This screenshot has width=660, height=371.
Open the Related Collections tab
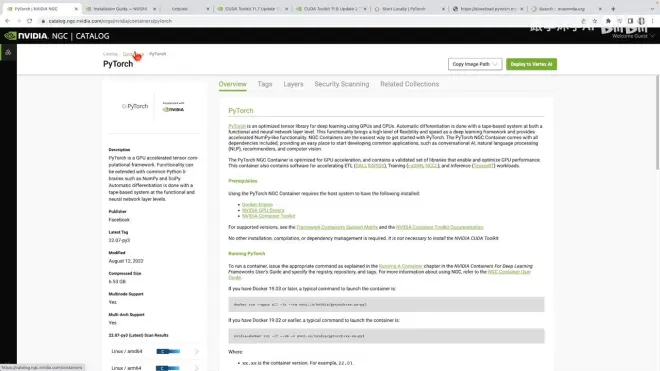coord(410,84)
